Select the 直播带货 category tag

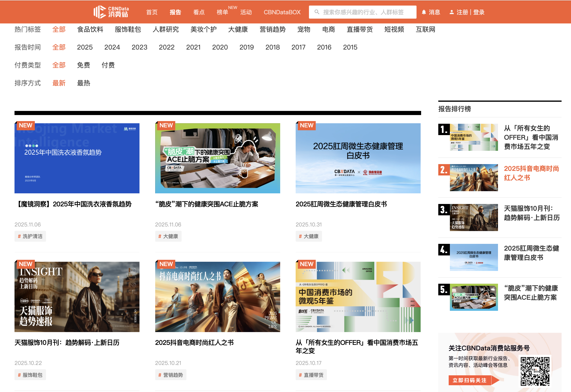tap(359, 29)
